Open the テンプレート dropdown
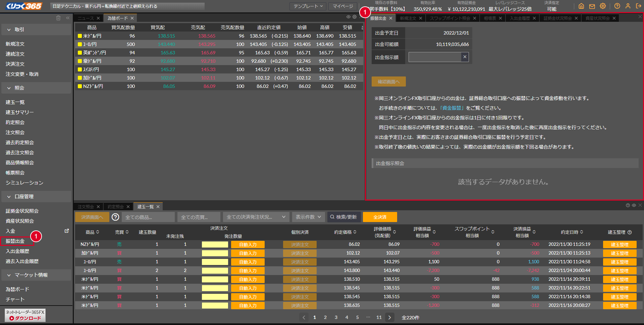This screenshot has height=325, width=644. click(x=308, y=6)
